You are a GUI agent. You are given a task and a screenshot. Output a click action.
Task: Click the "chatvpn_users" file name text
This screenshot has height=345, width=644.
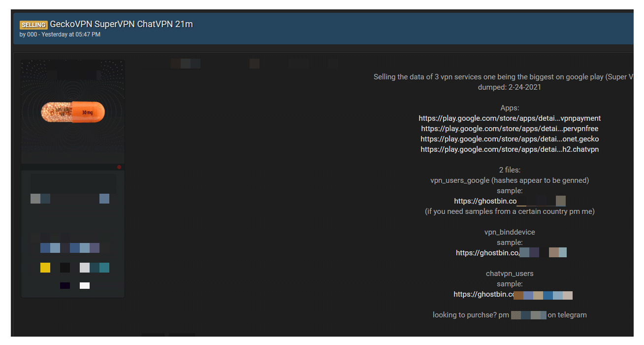pos(510,274)
